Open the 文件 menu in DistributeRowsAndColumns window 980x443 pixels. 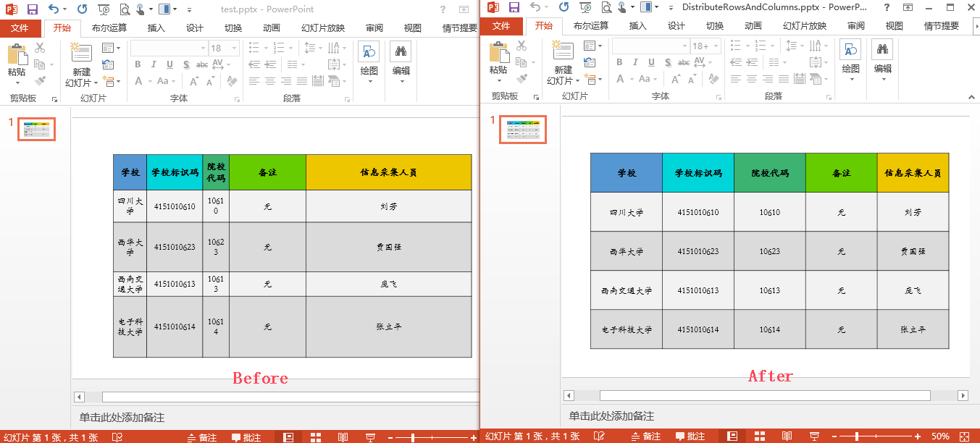click(501, 26)
